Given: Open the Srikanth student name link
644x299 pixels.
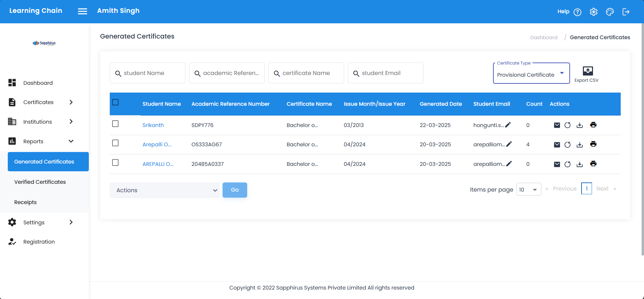Looking at the screenshot, I should point(153,125).
